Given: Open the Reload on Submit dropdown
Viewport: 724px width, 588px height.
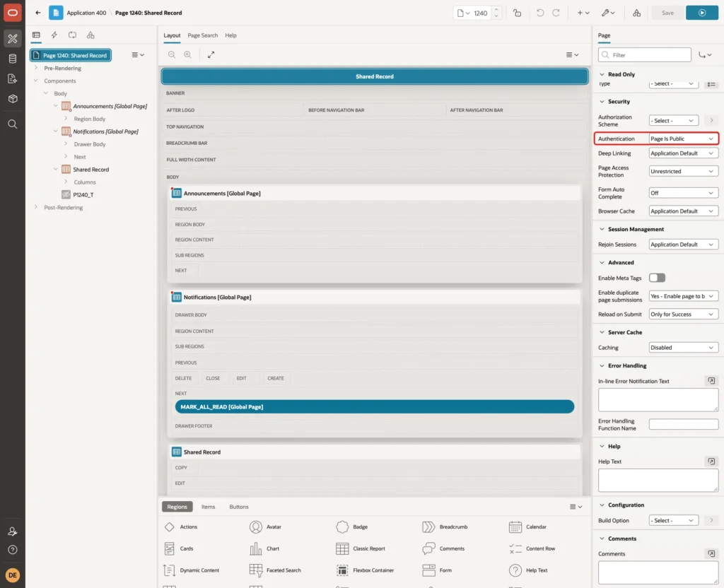Looking at the screenshot, I should click(x=684, y=314).
